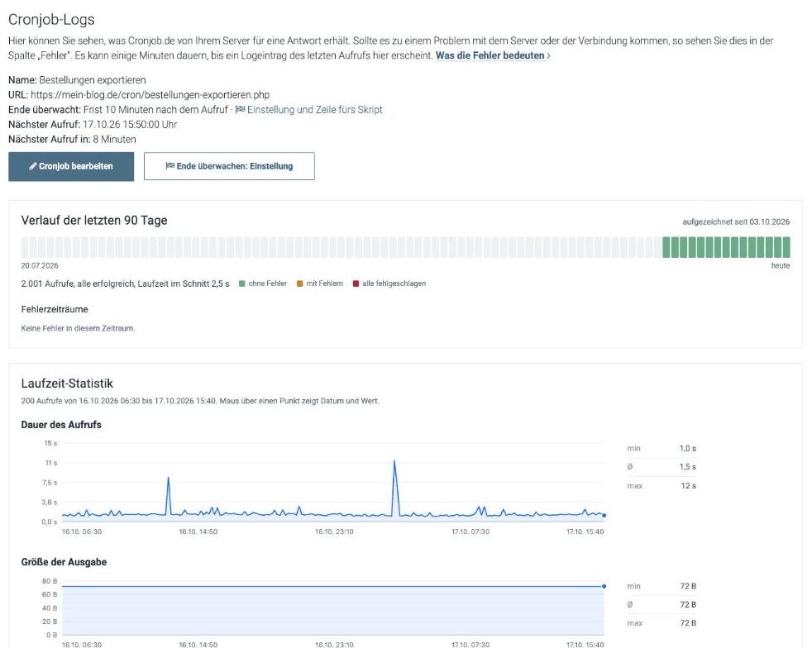The image size is (812, 648).
Task: Click Keine Fehler in diesem Zeitraum text
Action: 79,328
